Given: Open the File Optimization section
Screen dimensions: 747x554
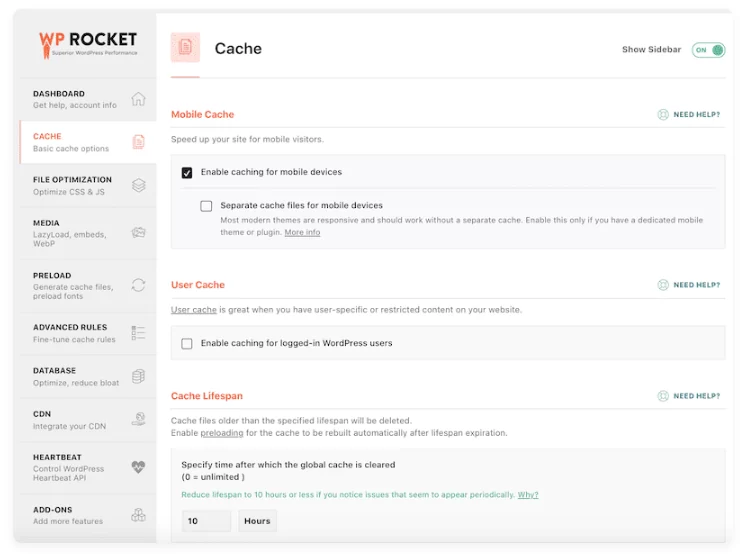Looking at the screenshot, I should (88, 185).
